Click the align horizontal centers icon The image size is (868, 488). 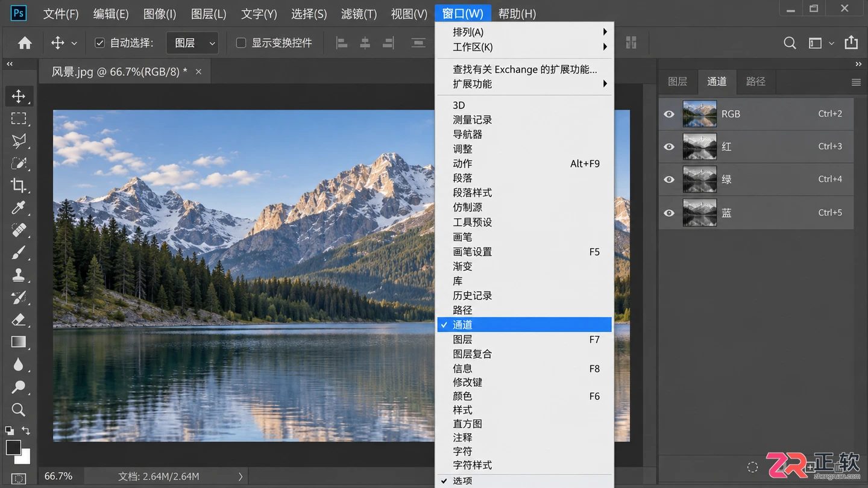coord(365,43)
